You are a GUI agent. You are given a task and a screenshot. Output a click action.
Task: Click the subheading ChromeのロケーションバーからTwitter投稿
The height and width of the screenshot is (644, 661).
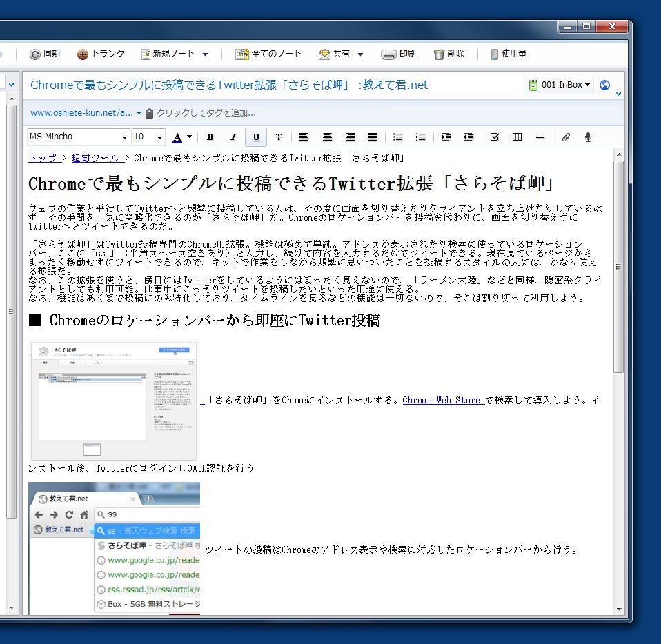click(x=204, y=321)
